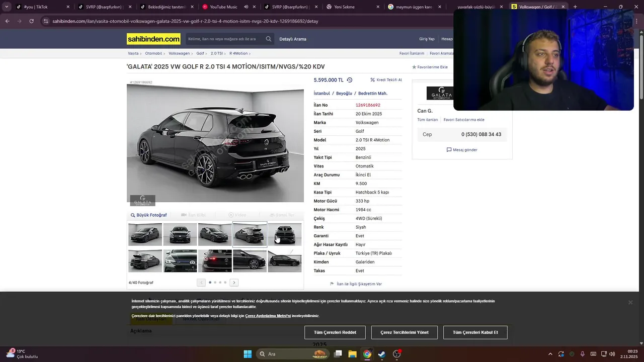Image resolution: width=644 pixels, height=362 pixels.
Task: Reload the page with refresh icon
Action: coord(31,21)
